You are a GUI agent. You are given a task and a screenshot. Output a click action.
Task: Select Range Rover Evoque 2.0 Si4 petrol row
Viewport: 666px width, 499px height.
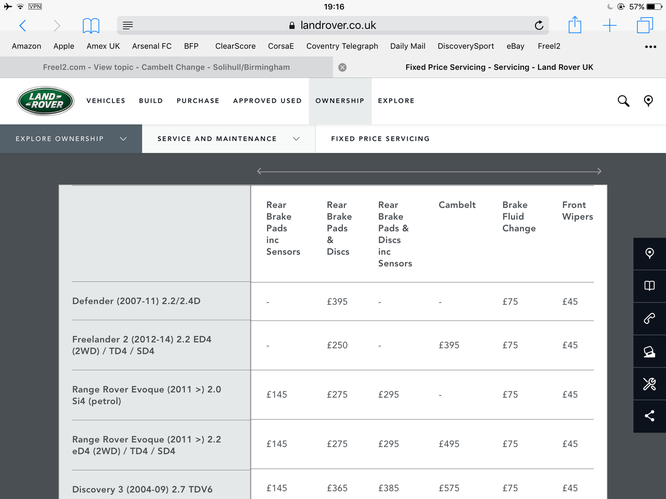pyautogui.click(x=147, y=395)
